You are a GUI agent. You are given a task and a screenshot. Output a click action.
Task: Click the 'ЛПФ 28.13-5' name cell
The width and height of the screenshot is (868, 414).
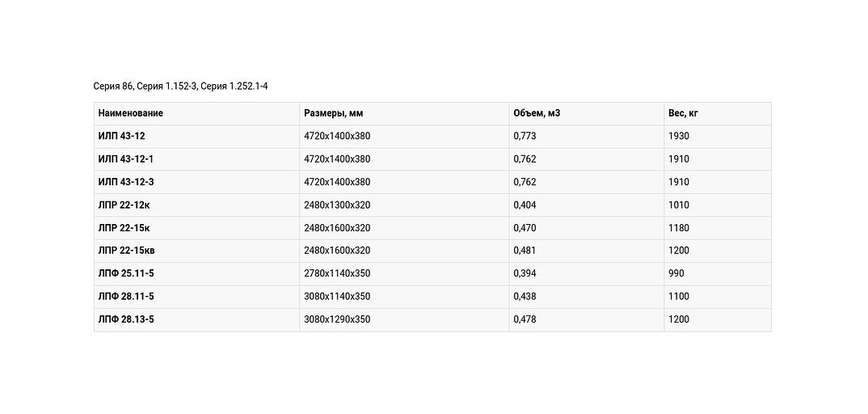[126, 319]
